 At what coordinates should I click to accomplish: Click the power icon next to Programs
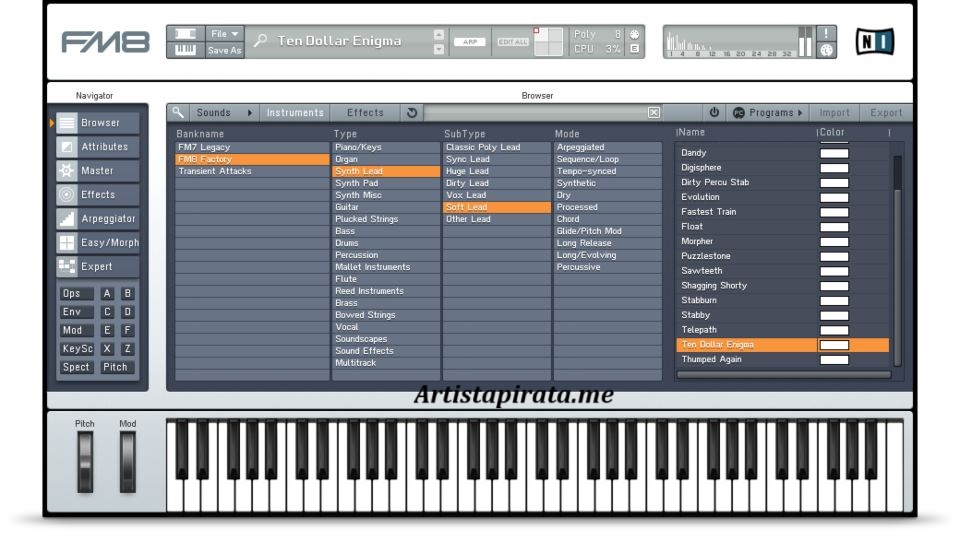point(714,113)
